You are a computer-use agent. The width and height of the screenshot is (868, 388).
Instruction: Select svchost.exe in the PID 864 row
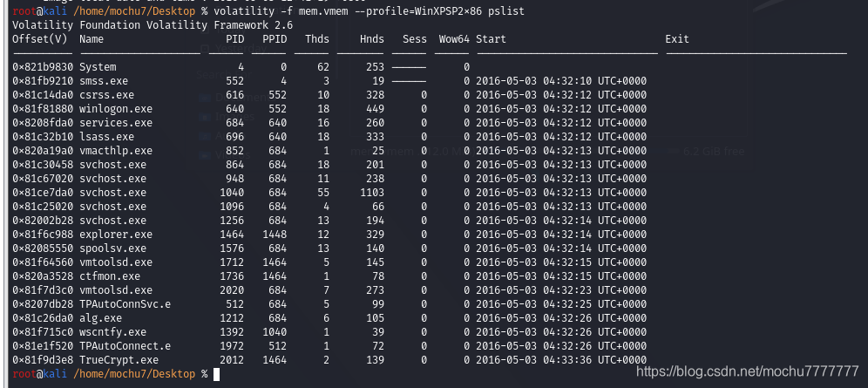(113, 165)
